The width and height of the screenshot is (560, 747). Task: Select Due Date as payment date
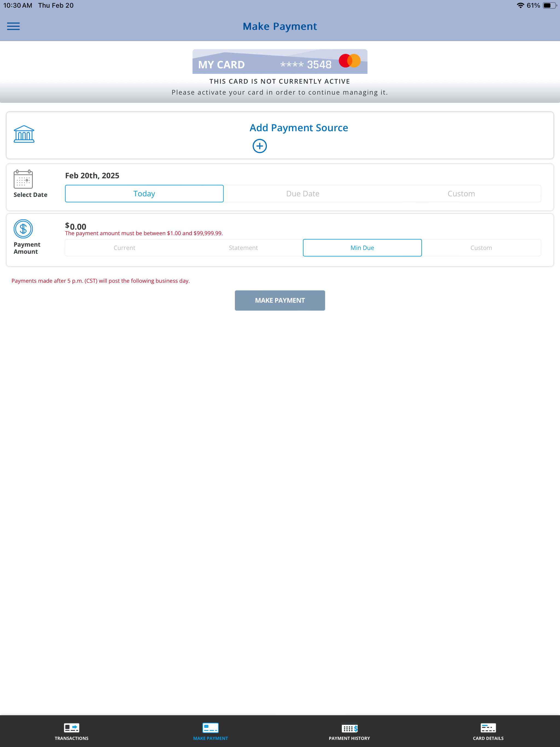303,194
